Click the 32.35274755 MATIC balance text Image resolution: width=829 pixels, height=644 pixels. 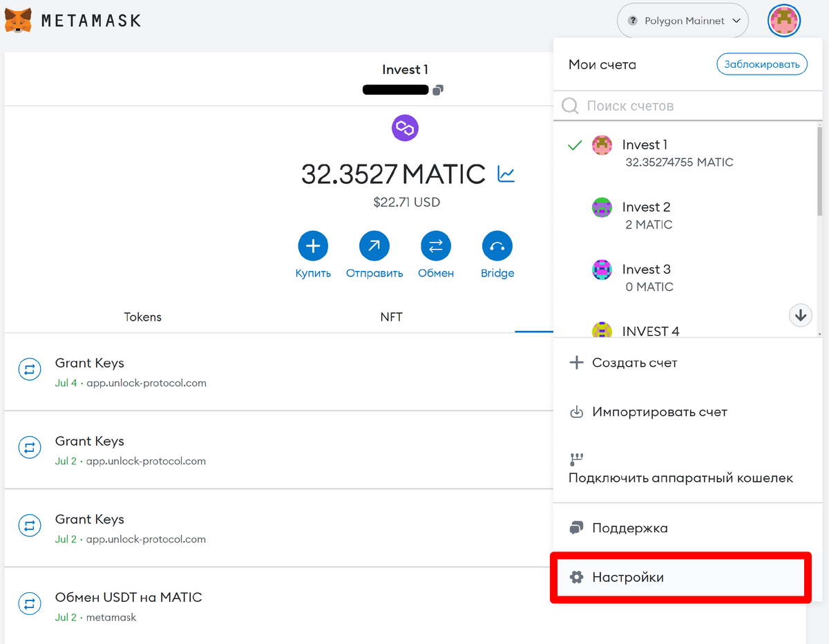click(679, 162)
